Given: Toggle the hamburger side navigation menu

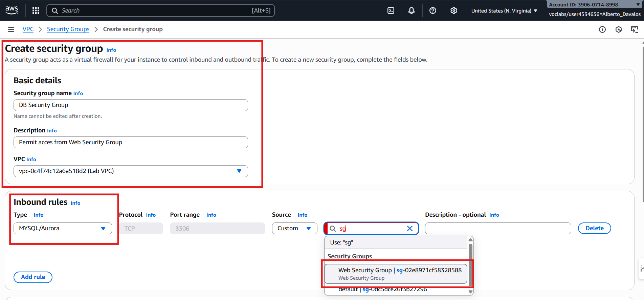Looking at the screenshot, I should pyautogui.click(x=11, y=29).
